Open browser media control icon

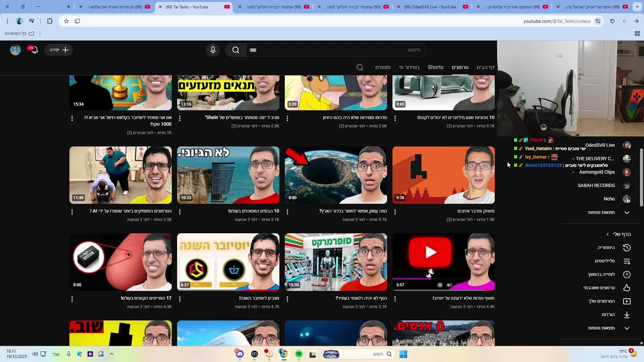32,21
